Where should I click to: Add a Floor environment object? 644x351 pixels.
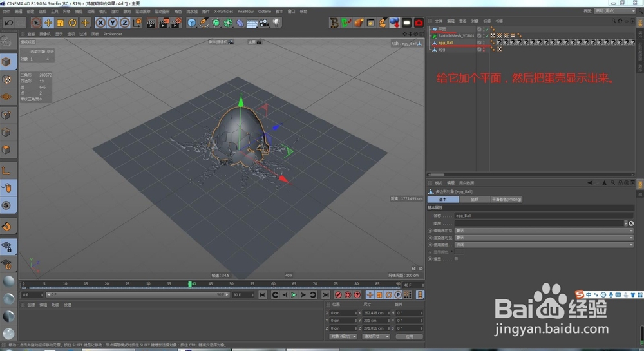(252, 23)
